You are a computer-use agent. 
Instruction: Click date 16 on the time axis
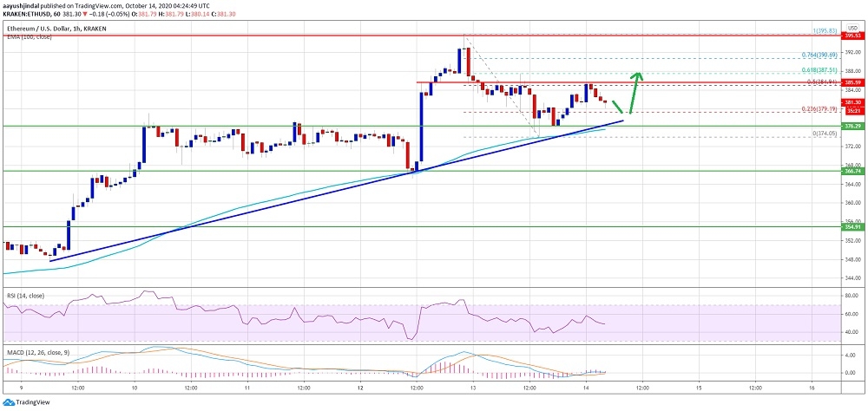(x=812, y=388)
